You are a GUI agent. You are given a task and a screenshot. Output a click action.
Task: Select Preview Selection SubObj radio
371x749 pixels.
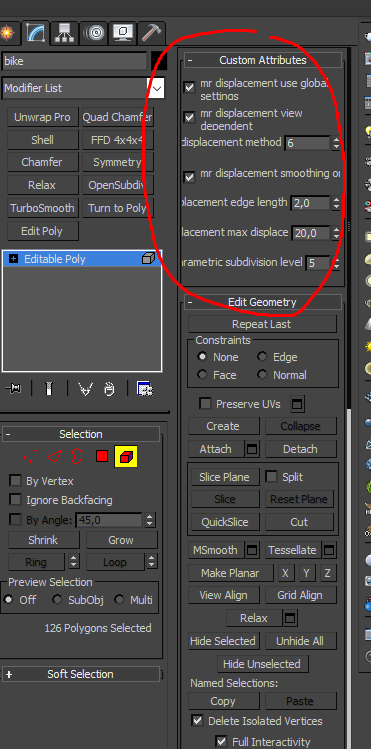[x=57, y=600]
